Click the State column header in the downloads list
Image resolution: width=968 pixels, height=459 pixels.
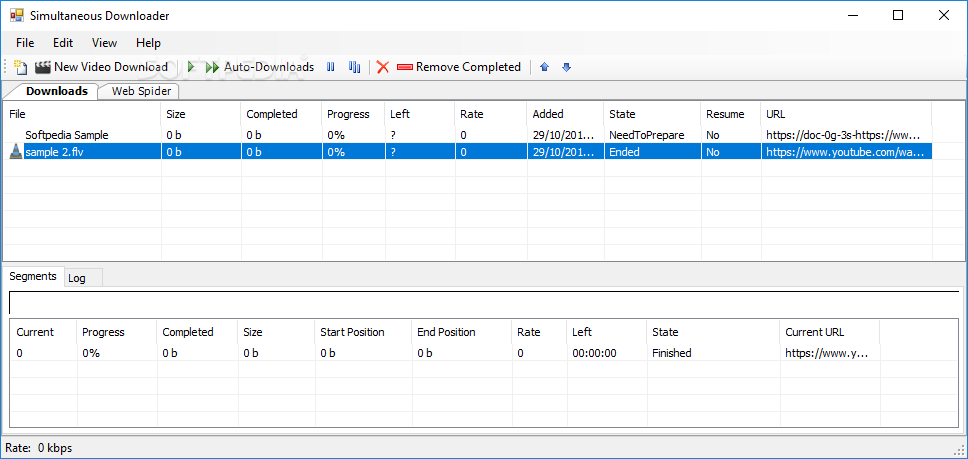(x=653, y=114)
